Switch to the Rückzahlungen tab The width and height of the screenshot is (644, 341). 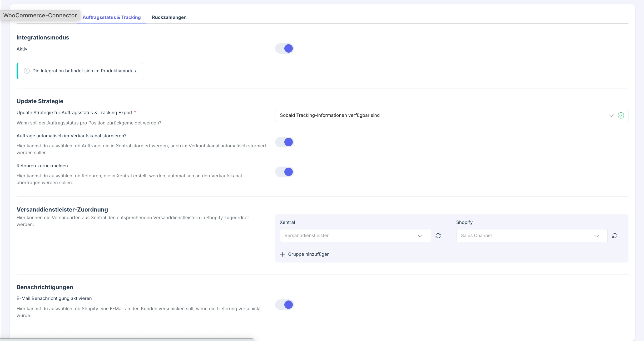pos(169,17)
